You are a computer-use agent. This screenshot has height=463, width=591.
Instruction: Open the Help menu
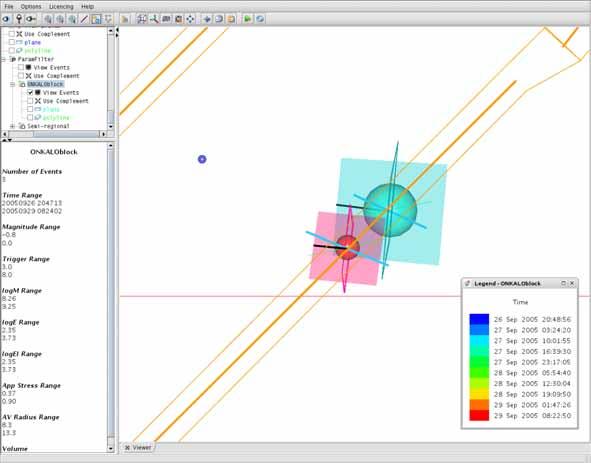[87, 6]
